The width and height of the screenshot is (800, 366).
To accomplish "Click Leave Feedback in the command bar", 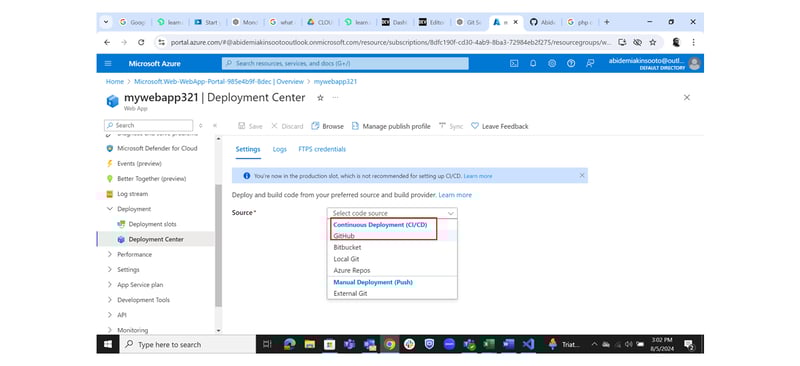I will [499, 126].
